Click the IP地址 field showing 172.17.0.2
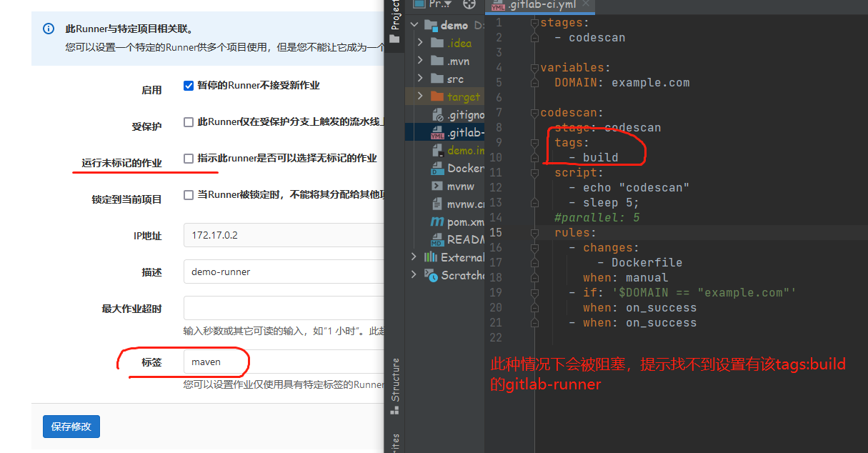 tap(284, 235)
